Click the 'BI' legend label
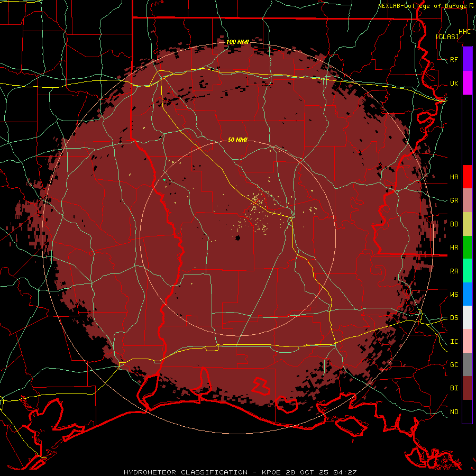Viewport: 476px width, 476px height. 454,388
